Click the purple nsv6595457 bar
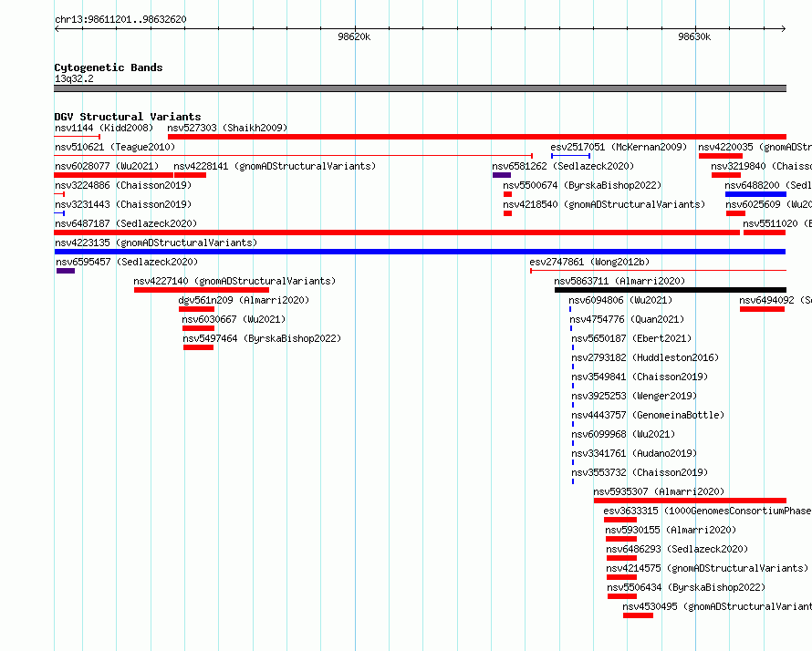The height and width of the screenshot is (651, 812). click(x=66, y=271)
